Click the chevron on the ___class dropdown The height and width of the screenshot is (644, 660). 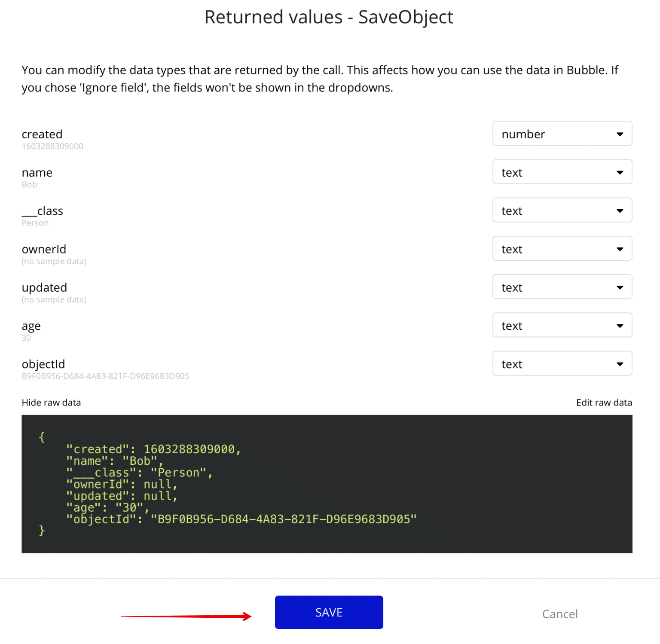620,210
